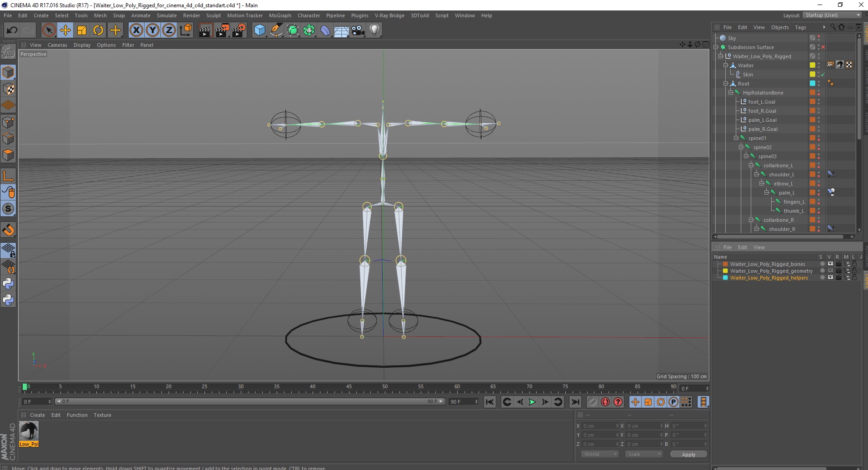Click frame 45 on the timeline ruler
Screen dimensions: 868x470
tap(349, 388)
